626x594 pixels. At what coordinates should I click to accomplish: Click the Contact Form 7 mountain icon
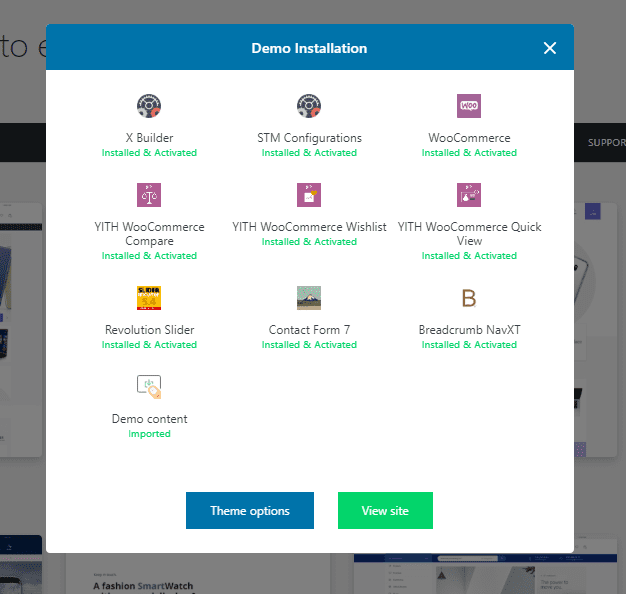tap(309, 298)
